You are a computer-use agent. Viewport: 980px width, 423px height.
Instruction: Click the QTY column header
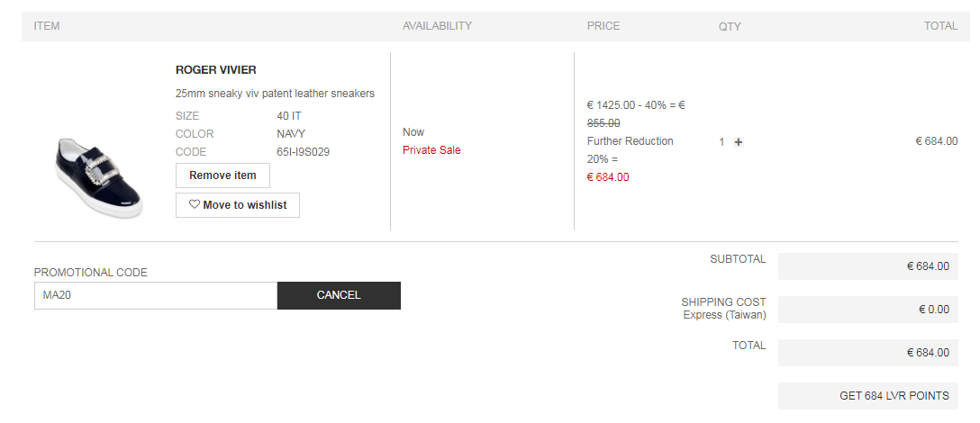[730, 26]
